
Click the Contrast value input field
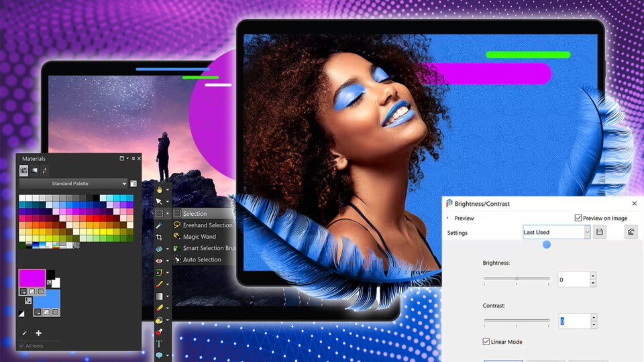tap(575, 321)
